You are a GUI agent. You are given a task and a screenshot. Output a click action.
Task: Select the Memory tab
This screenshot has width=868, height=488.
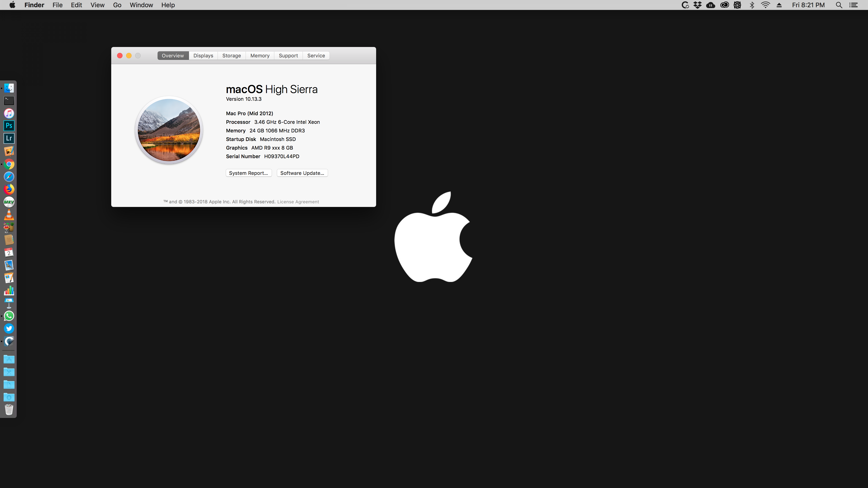[260, 56]
